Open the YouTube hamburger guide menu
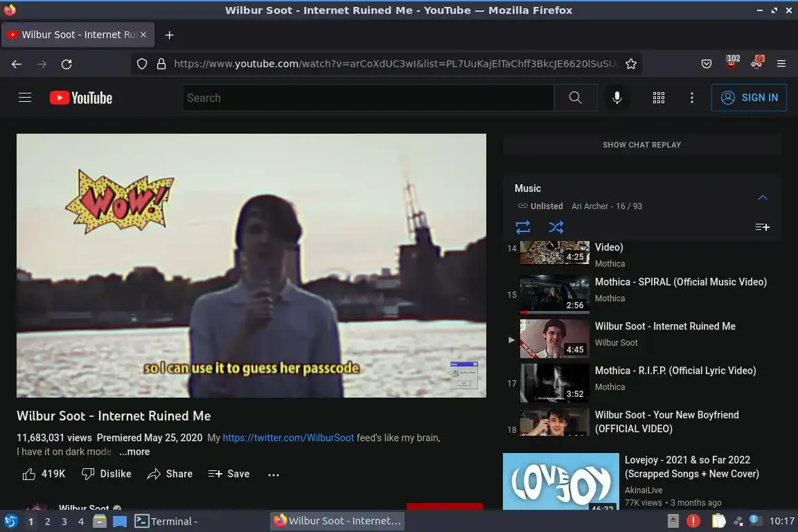 25,97
